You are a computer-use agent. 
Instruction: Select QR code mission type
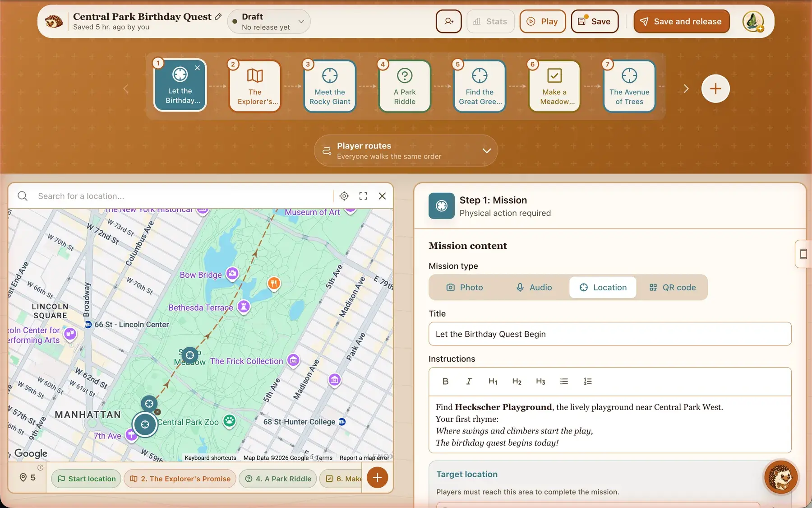[x=672, y=287]
